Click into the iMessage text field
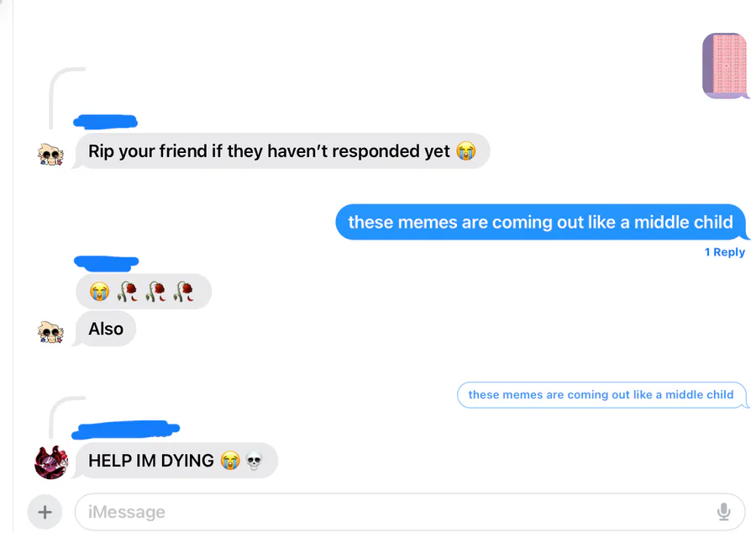 coord(410,512)
